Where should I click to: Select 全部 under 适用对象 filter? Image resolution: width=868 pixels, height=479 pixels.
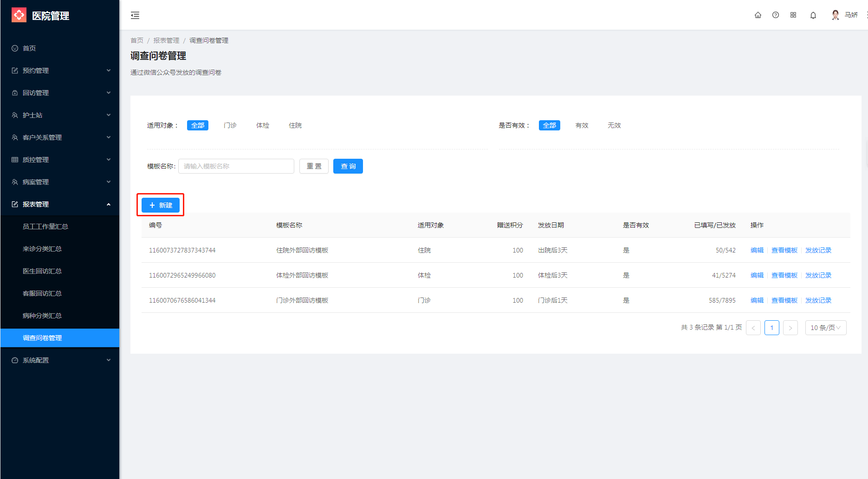point(198,125)
